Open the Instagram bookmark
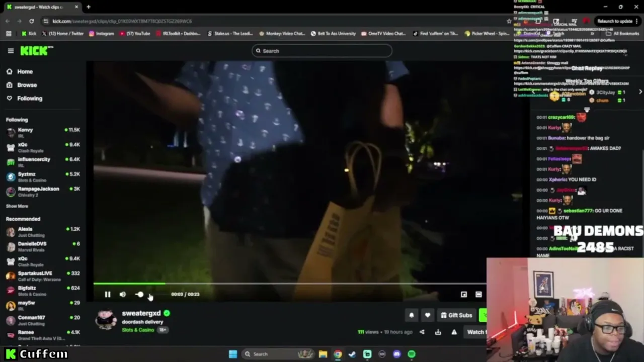This screenshot has width=644, height=362. (x=101, y=34)
